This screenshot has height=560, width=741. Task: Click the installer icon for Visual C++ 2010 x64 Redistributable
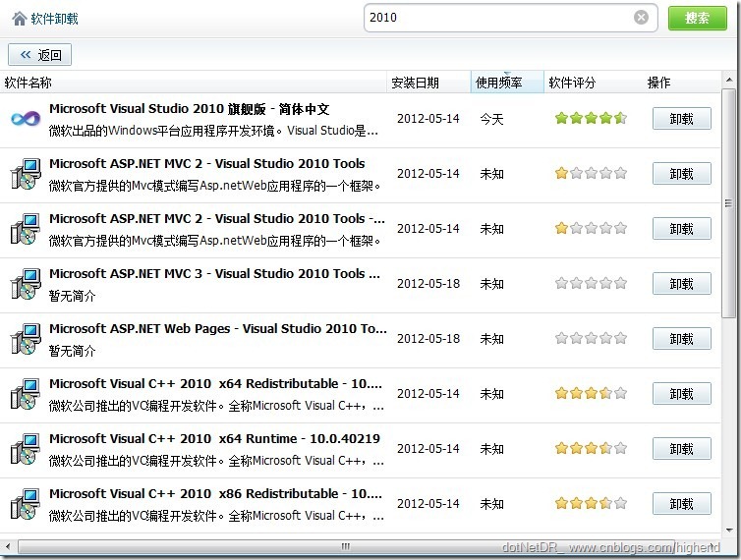[x=26, y=394]
